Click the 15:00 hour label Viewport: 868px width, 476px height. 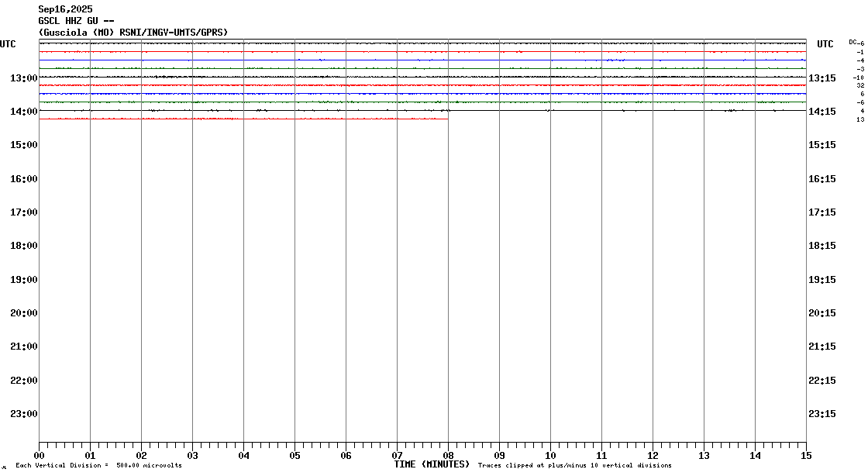(24, 145)
